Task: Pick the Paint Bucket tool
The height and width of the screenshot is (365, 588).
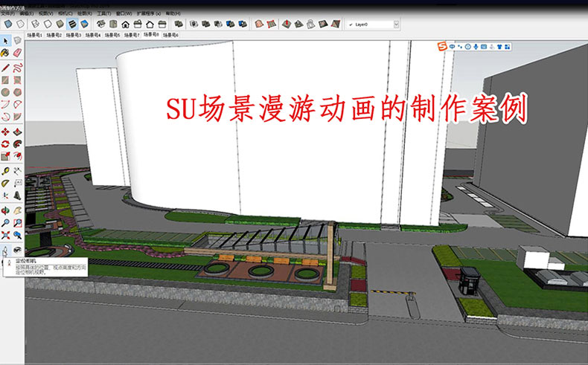Action: 6,53
